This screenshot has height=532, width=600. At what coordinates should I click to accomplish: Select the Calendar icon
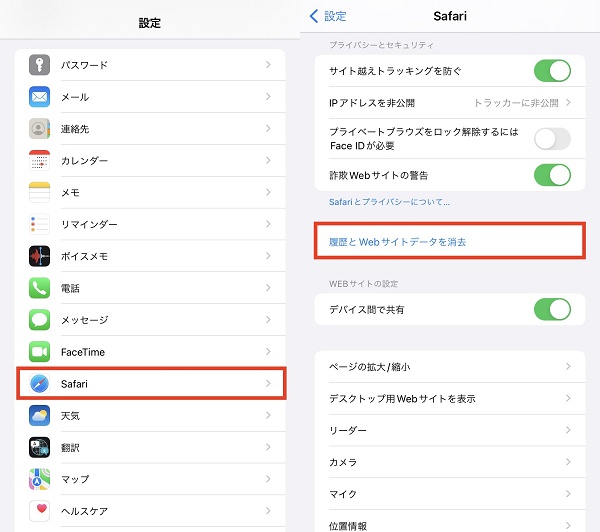(x=40, y=161)
